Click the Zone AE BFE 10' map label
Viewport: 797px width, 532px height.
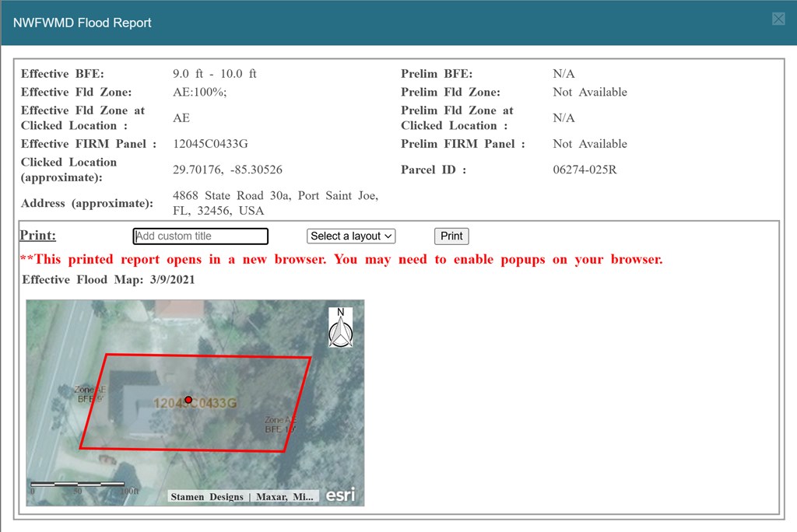point(280,424)
